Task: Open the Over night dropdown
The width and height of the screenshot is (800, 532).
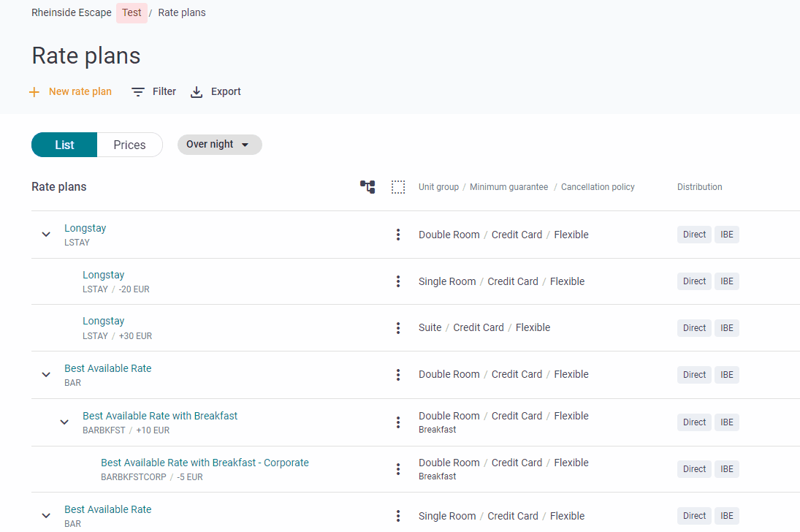Action: tap(219, 145)
